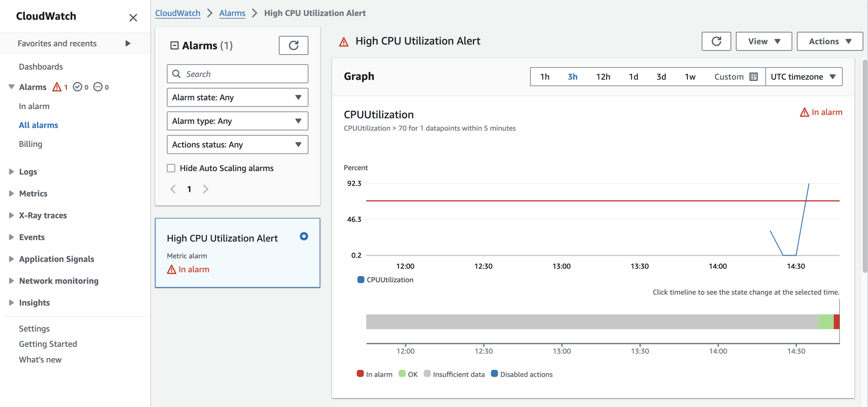Select the High CPU Utilization Alert radio button
Viewport: 868px width, 407px height.
(x=304, y=236)
